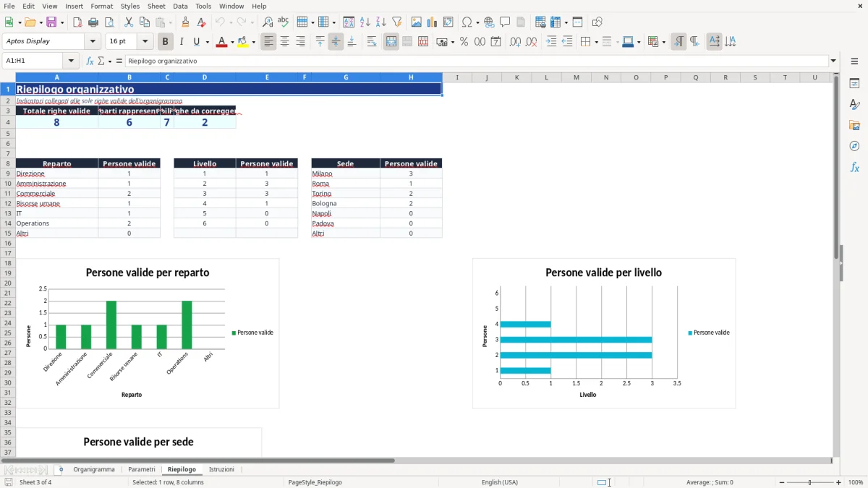Screen dimensions: 868x488
Task: Open the Data menu
Action: pos(180,6)
